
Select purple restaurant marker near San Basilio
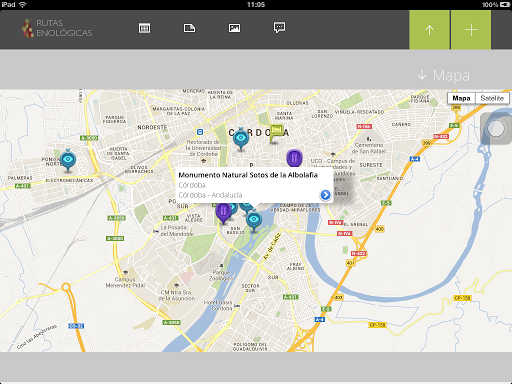click(x=223, y=213)
